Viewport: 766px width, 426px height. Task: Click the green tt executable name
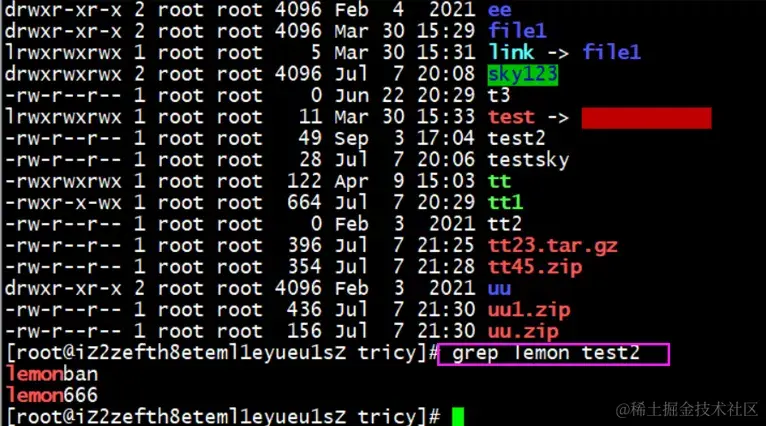[499, 182]
